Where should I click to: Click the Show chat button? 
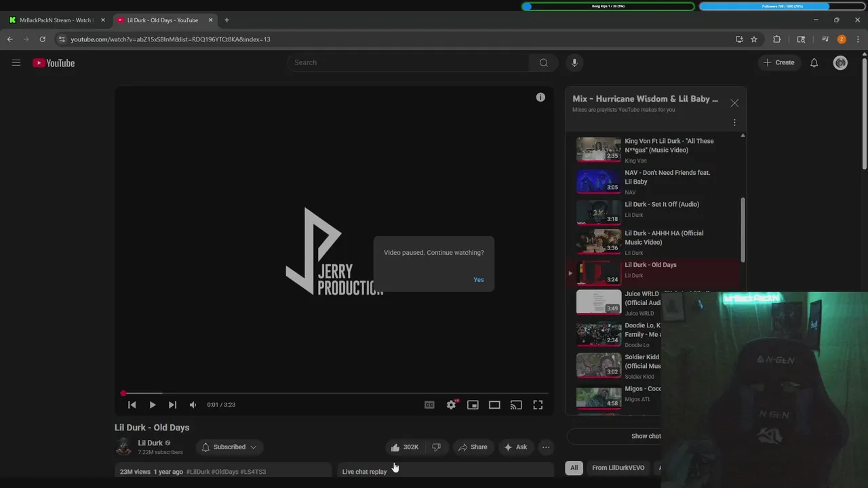(x=646, y=436)
